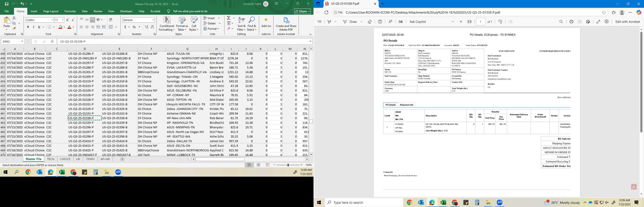Viewport: 644px width, 207px height.
Task: Open the PDF Draw options dropdown
Action: (x=361, y=22)
